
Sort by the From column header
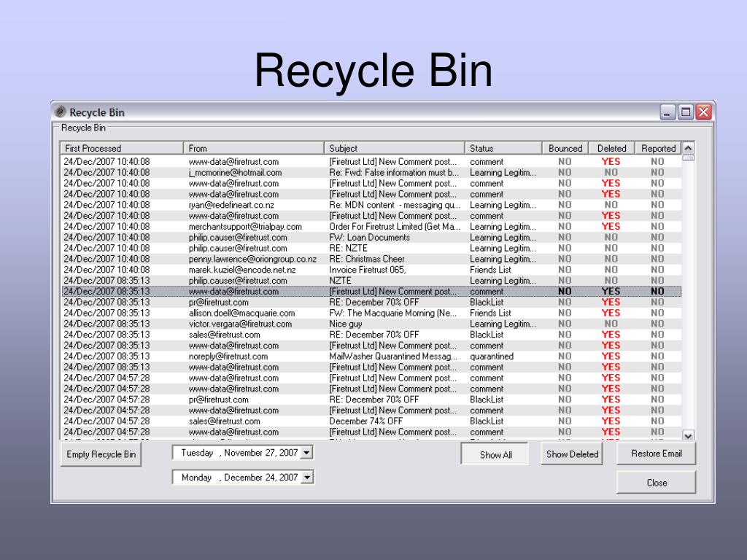point(254,148)
